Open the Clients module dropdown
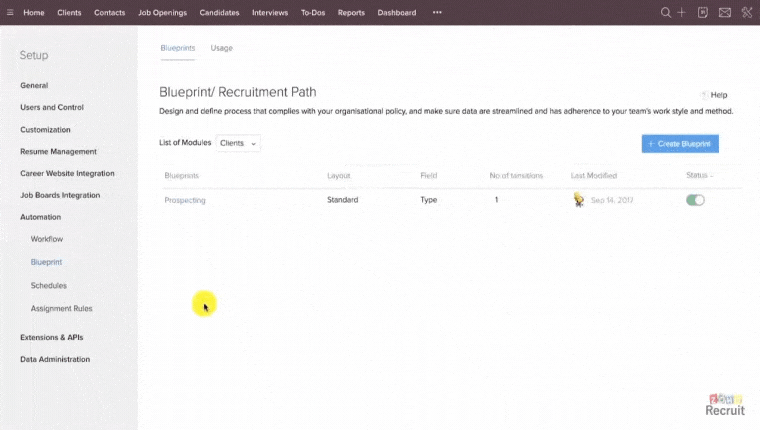The image size is (760, 430). click(238, 143)
